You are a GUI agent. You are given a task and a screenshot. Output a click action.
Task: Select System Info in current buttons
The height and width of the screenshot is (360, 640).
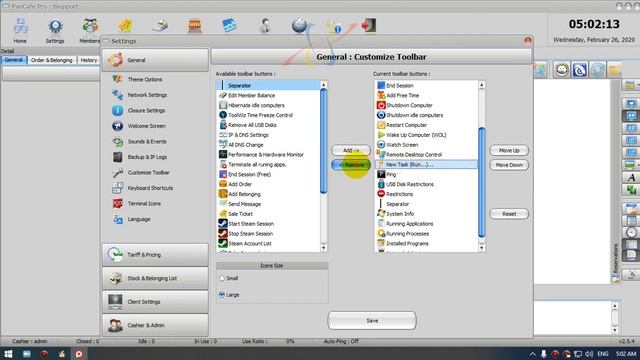pos(427,214)
